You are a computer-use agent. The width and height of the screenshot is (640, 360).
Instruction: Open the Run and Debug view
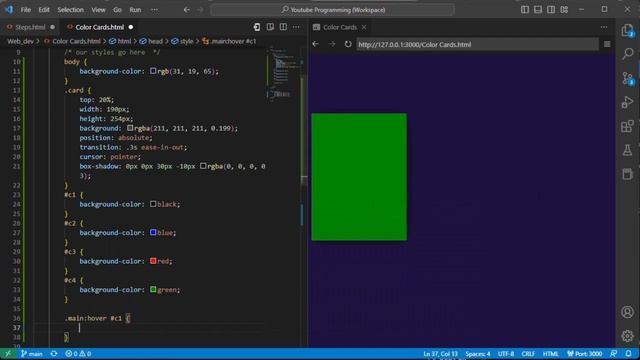click(627, 102)
